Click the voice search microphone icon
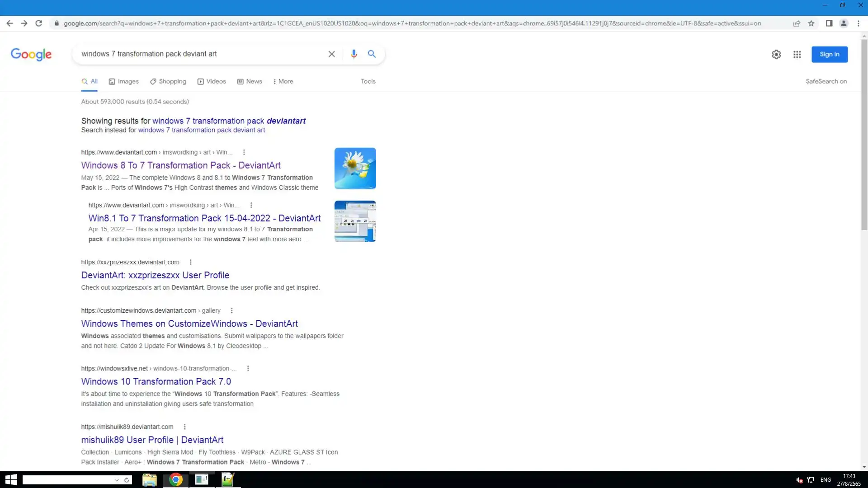The width and height of the screenshot is (868, 488). tap(354, 54)
